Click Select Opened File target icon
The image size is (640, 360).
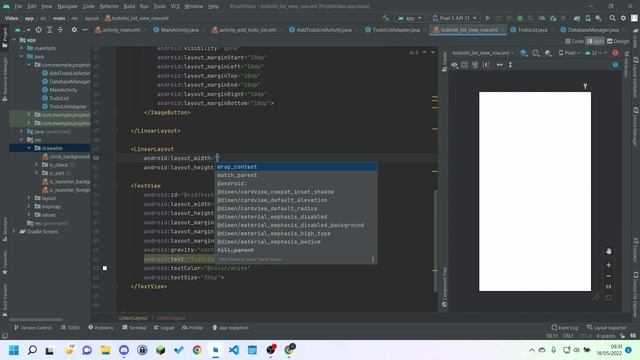pyautogui.click(x=38, y=30)
